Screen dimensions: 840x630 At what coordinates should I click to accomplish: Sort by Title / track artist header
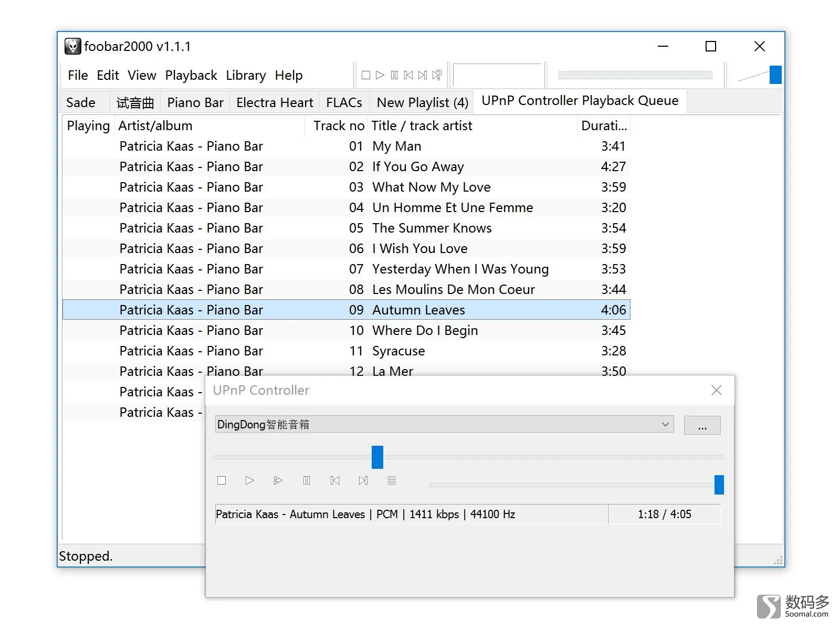click(x=472, y=126)
